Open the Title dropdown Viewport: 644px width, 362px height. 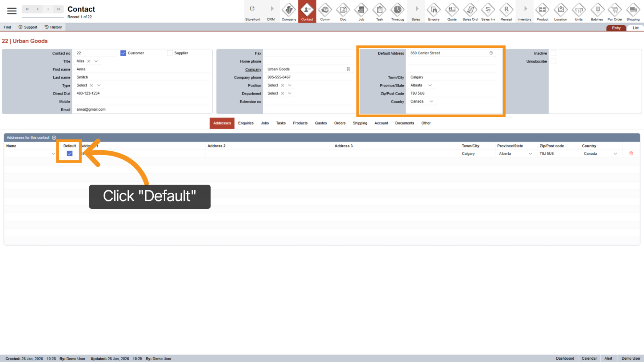96,61
